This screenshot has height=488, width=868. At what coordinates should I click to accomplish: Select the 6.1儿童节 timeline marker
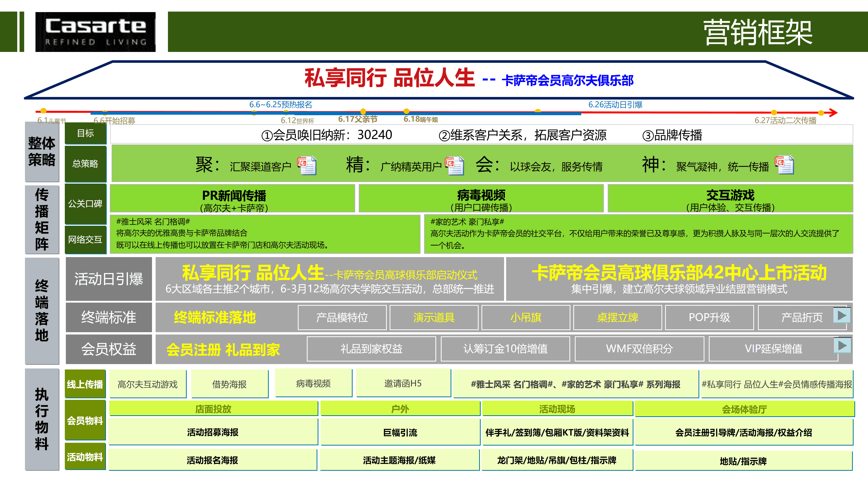(x=43, y=111)
